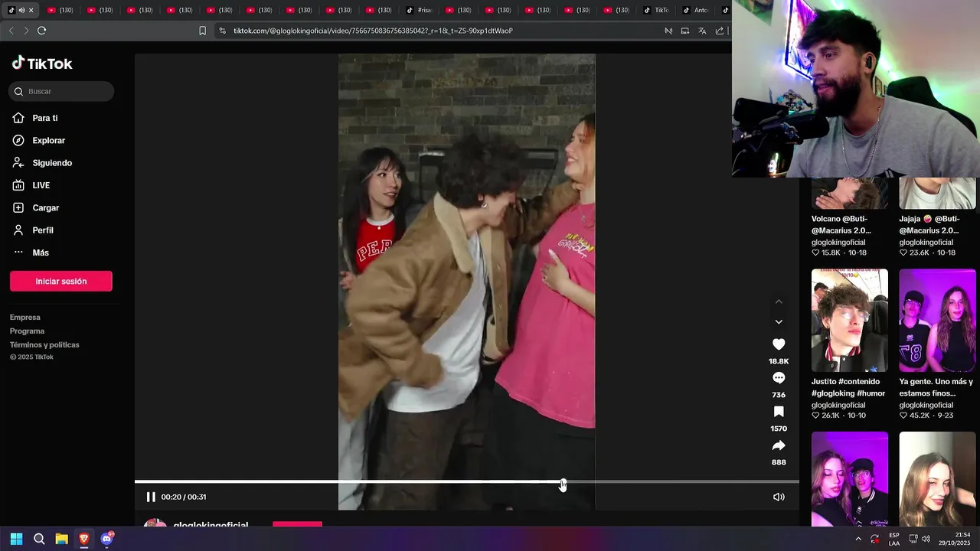Share the video with arrow icon
980x551 pixels.
pos(779,445)
